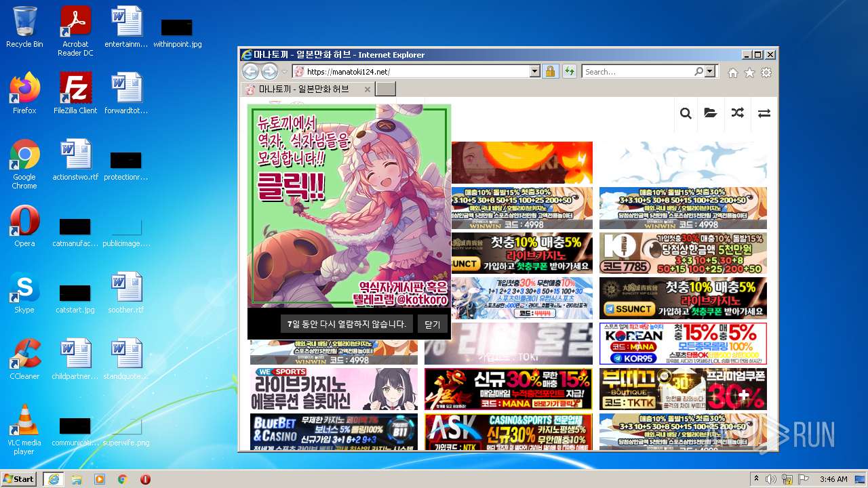Open Favorites star in Internet Explorer
This screenshot has height=488, width=868.
(749, 73)
